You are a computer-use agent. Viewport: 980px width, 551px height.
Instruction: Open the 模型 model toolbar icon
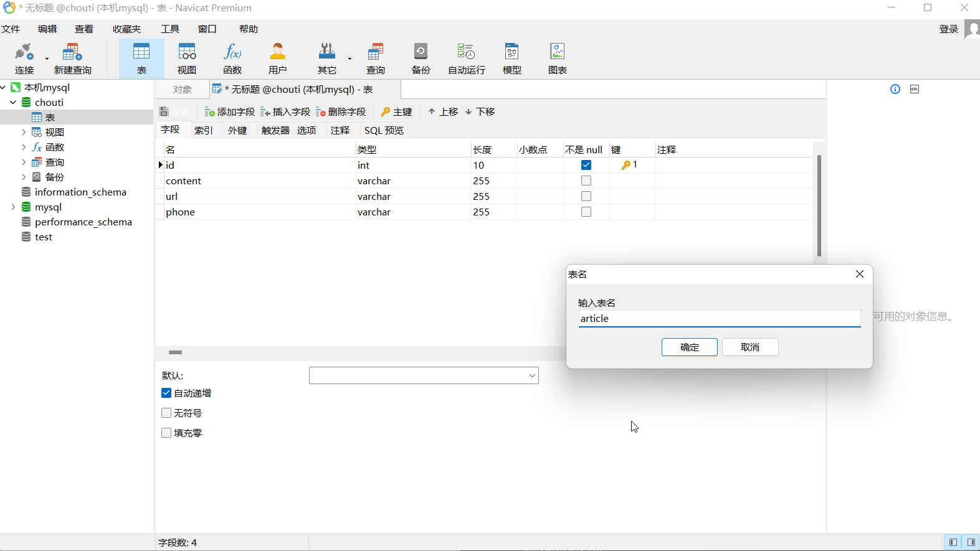pyautogui.click(x=511, y=59)
